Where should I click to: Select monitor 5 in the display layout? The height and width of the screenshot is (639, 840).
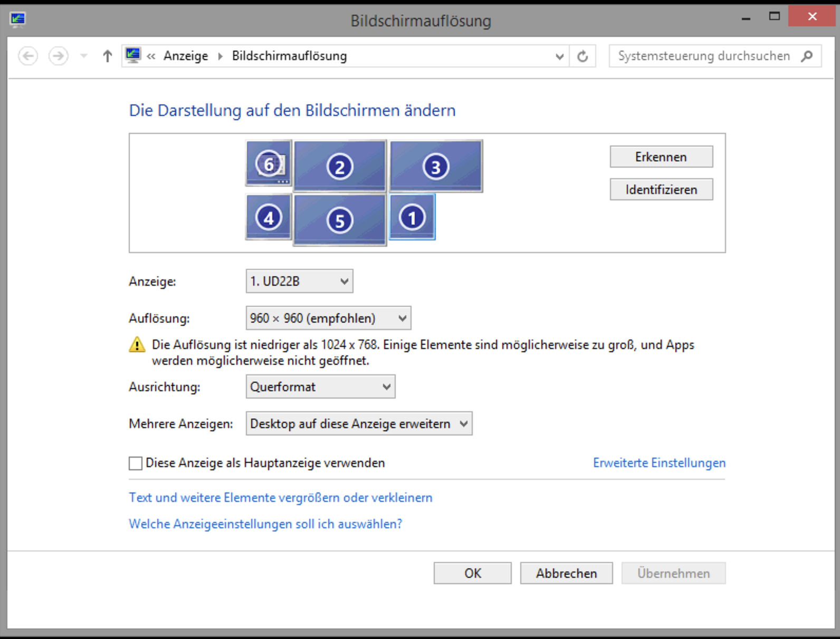[x=340, y=220]
